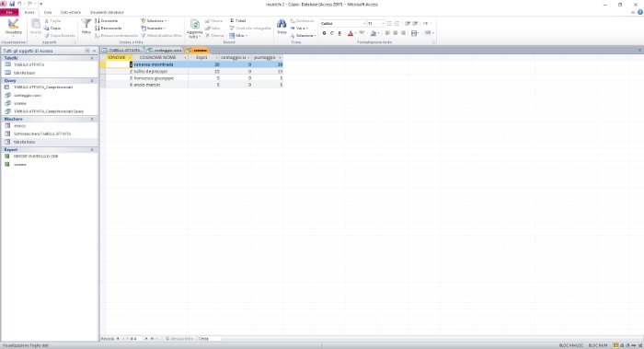Click the Help question mark icon
Image resolution: width=644 pixels, height=349 pixels.
point(640,12)
